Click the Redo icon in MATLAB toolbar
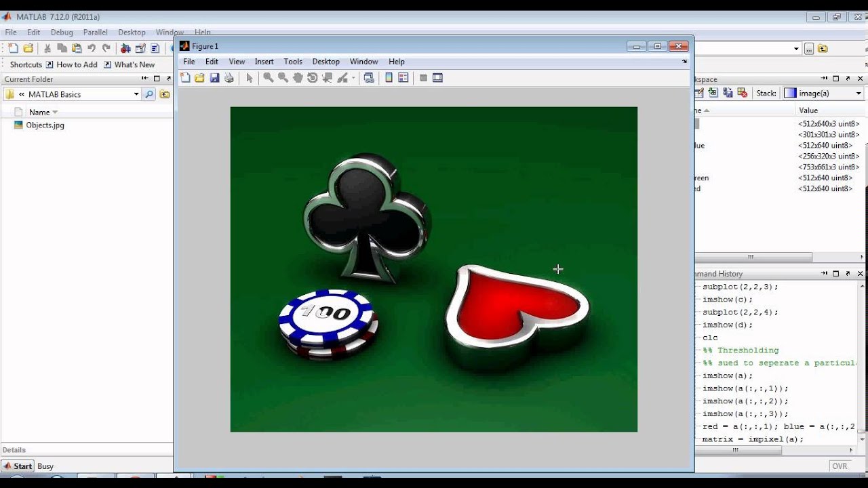The image size is (868, 488). click(106, 48)
